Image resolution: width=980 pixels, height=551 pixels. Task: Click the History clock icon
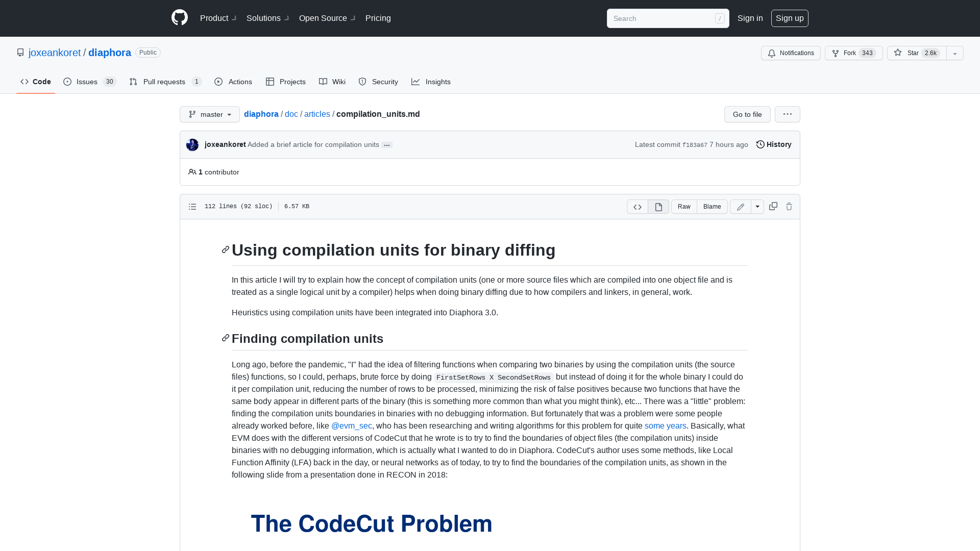coord(760,144)
